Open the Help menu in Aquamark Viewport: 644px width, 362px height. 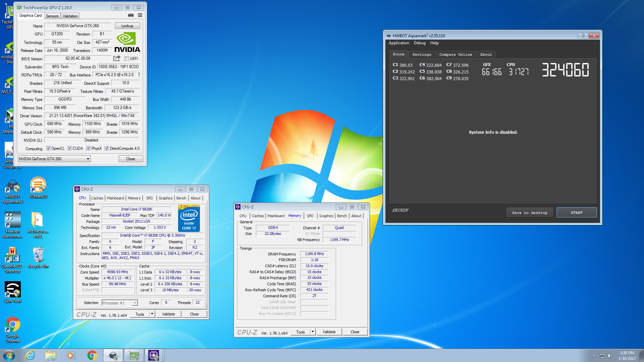[x=434, y=43]
